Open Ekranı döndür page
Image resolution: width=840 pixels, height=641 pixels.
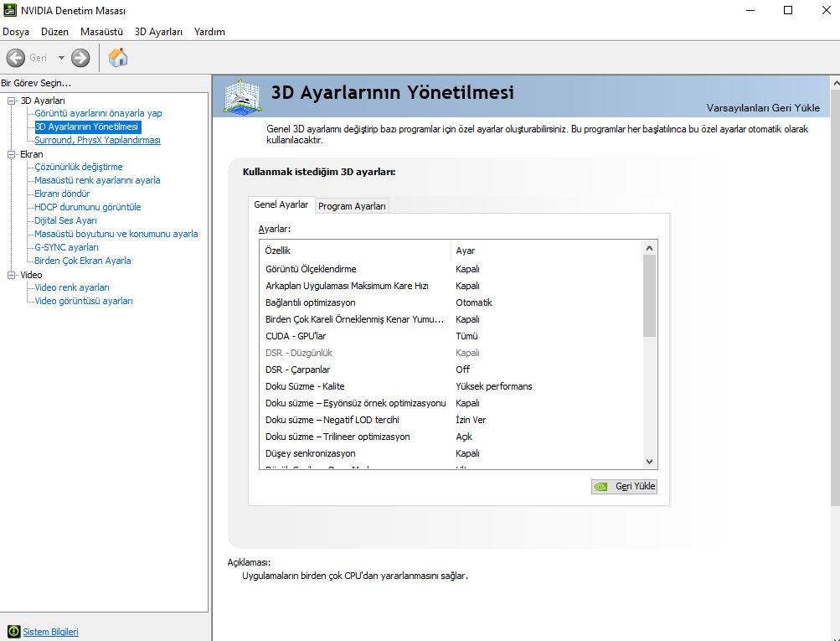tap(62, 194)
